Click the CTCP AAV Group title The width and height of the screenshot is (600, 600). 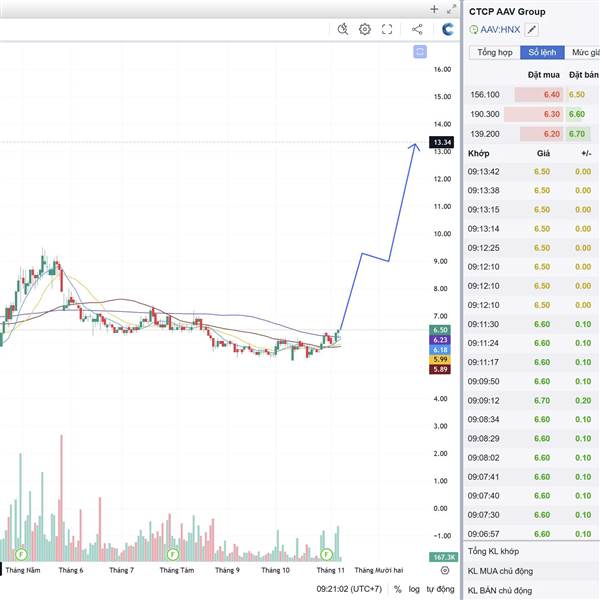point(507,12)
